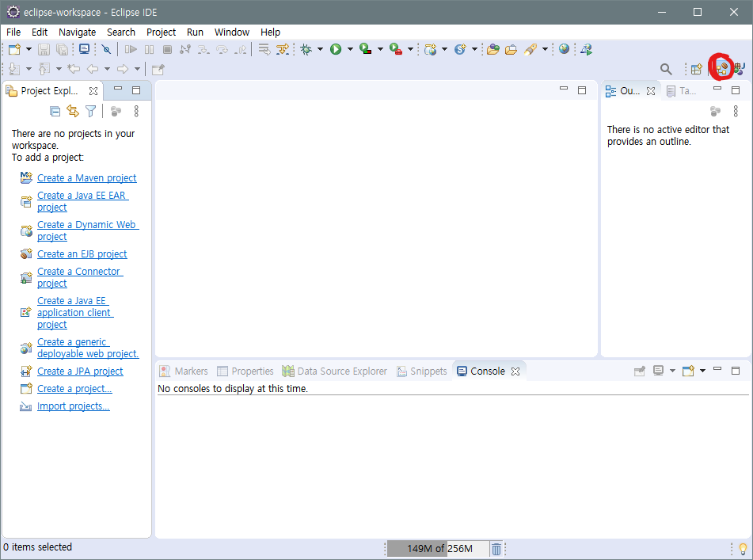Click the Open Type icon
The width and height of the screenshot is (753, 560).
(492, 49)
